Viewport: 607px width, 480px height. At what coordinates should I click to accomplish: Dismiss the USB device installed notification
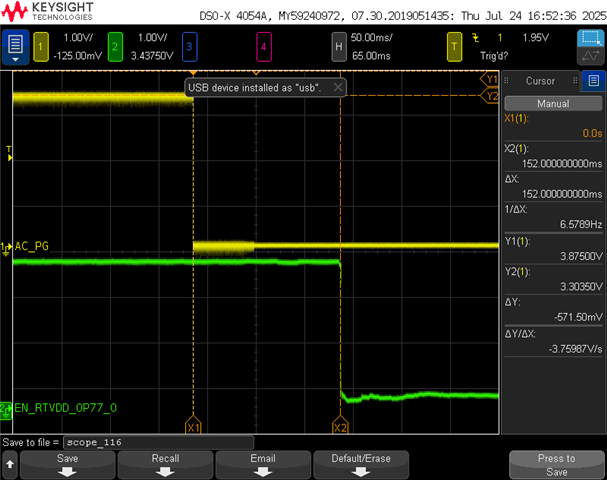tap(338, 87)
